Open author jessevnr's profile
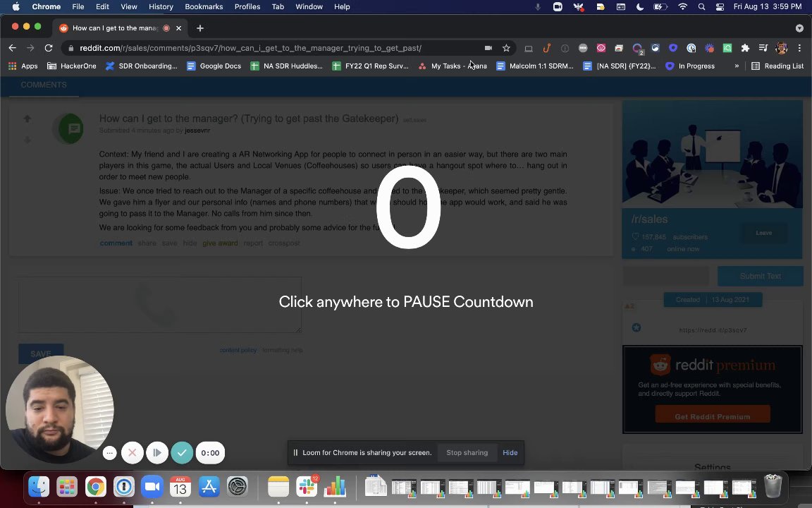The width and height of the screenshot is (812, 508). coord(197,131)
